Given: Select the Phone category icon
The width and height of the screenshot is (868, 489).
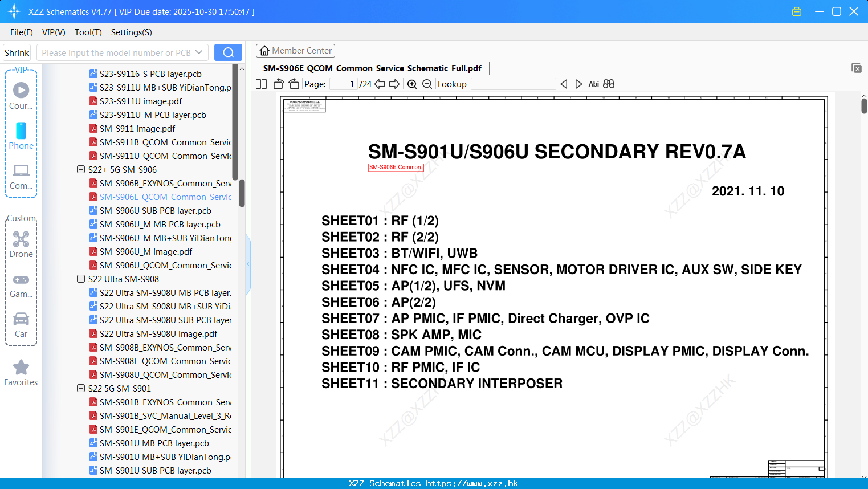Looking at the screenshot, I should point(21,136).
